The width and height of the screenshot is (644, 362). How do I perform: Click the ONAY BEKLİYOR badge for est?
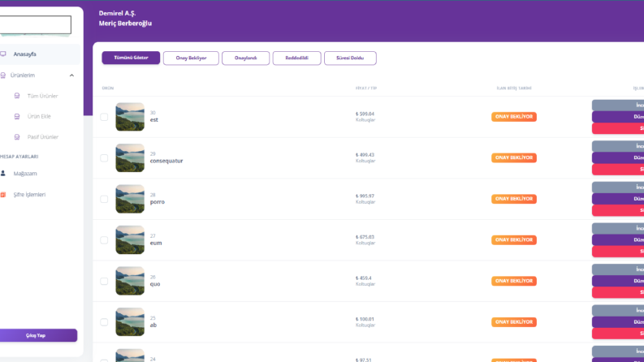click(x=514, y=117)
